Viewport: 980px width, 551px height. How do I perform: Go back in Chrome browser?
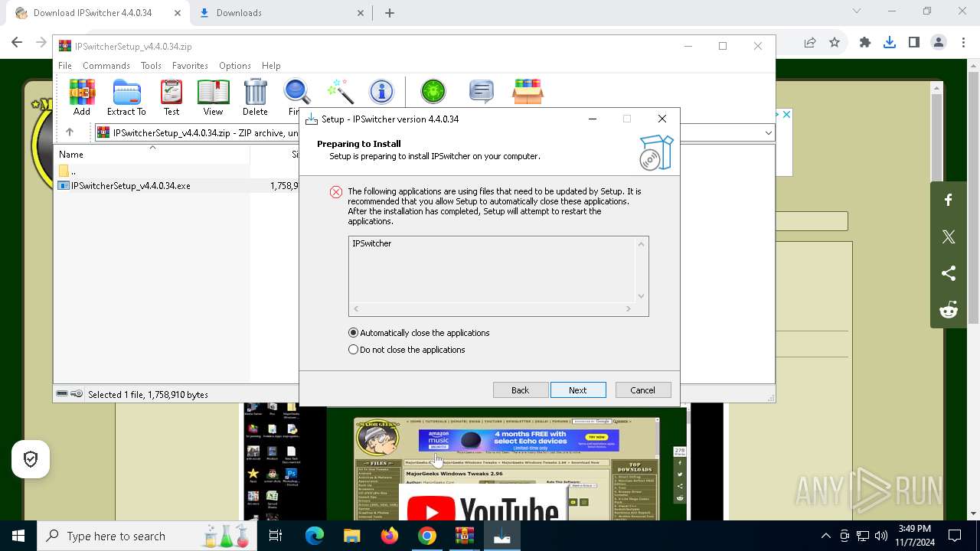[x=17, y=43]
